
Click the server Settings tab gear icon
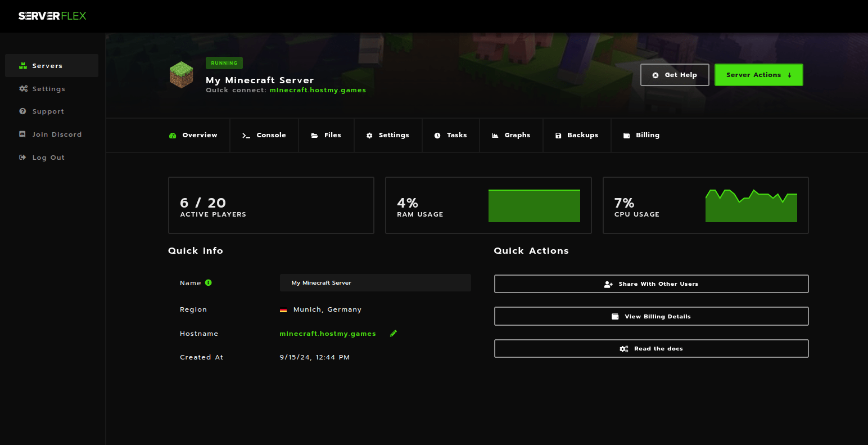369,136
